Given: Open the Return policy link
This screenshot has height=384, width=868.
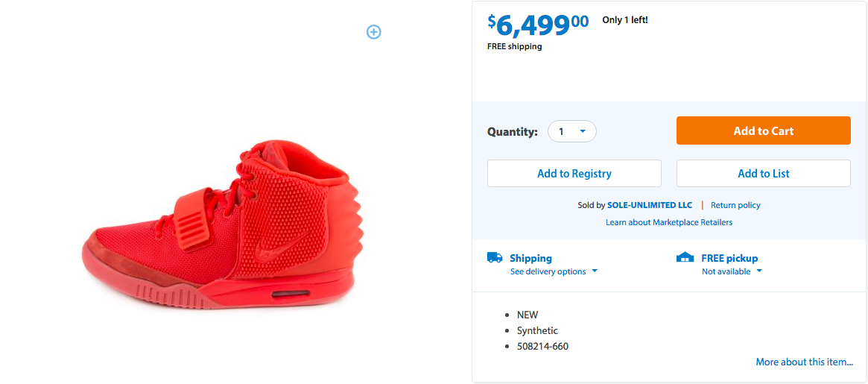Looking at the screenshot, I should point(735,205).
